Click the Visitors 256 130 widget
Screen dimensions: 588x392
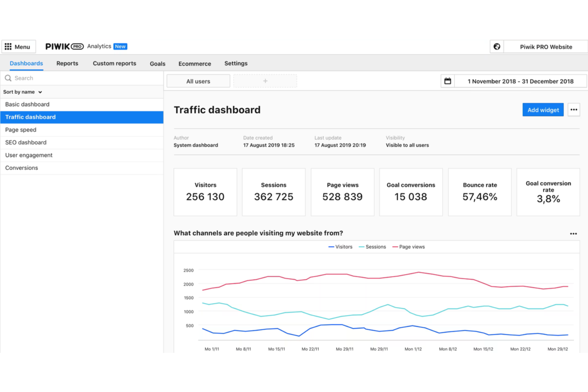(205, 192)
